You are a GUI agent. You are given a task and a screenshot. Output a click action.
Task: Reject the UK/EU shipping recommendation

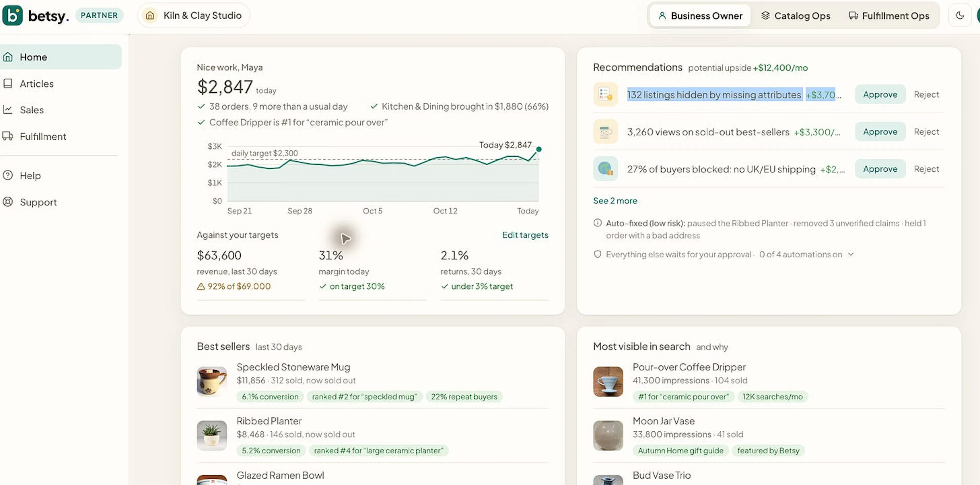coord(926,169)
